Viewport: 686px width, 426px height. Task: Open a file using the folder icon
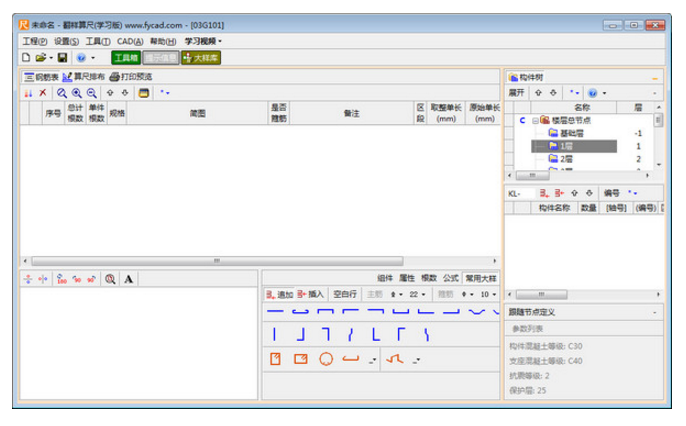click(x=41, y=57)
